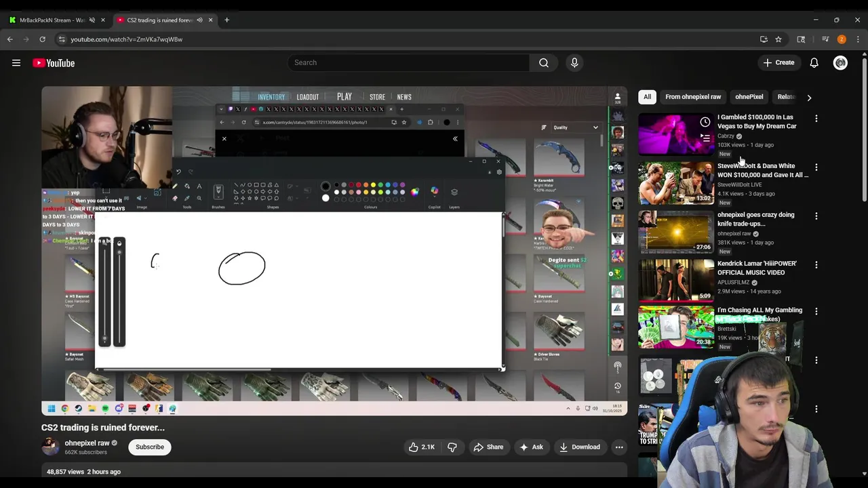Open the ohnepixel raw channel avatar

pyautogui.click(x=50, y=447)
